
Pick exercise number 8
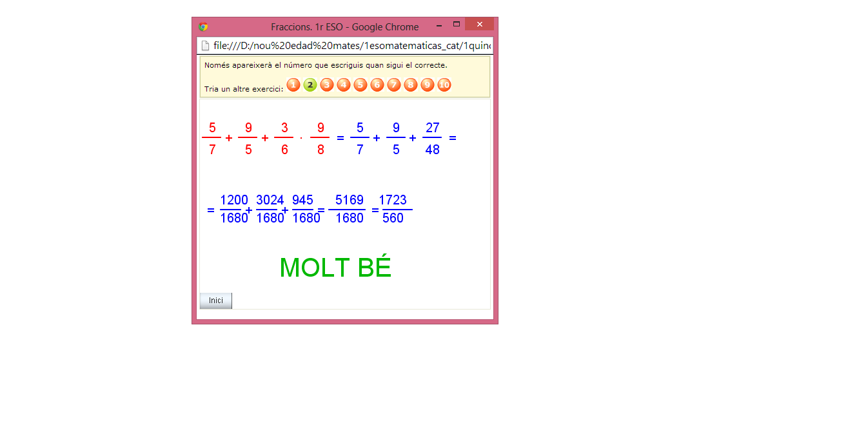point(411,85)
